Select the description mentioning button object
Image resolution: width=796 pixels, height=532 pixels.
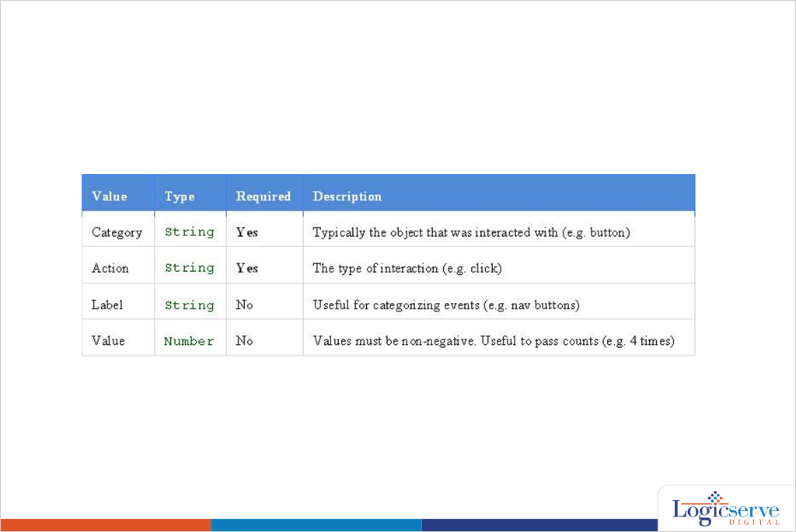click(471, 232)
